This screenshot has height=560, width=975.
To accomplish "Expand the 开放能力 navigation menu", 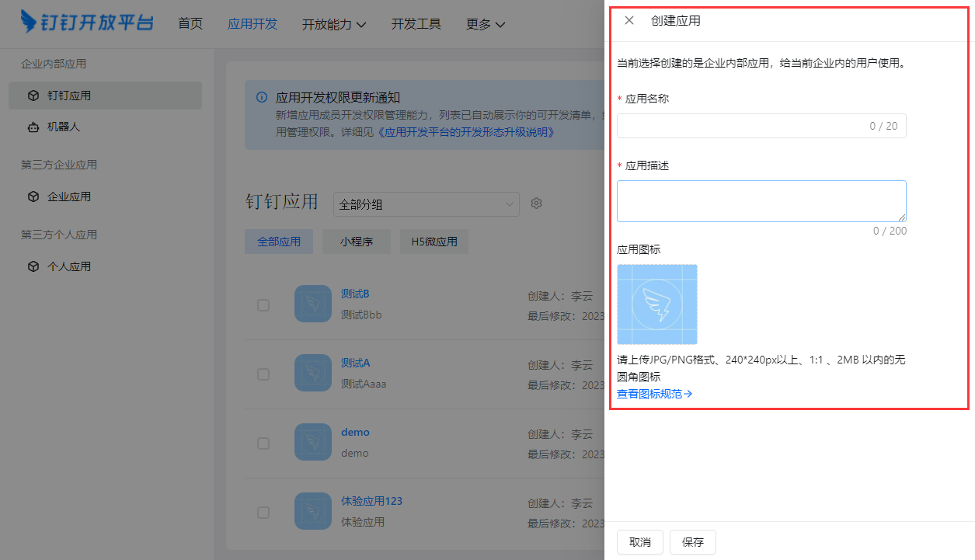I will [x=333, y=24].
